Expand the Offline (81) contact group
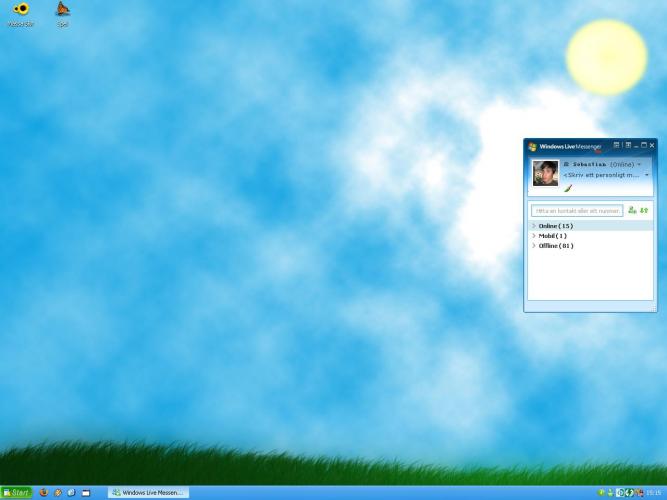The height and width of the screenshot is (500, 667). coord(590,246)
